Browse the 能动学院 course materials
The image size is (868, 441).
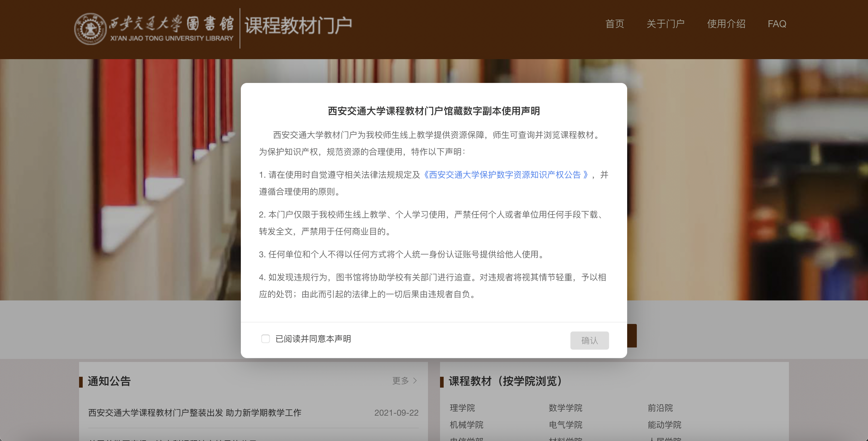tap(664, 424)
